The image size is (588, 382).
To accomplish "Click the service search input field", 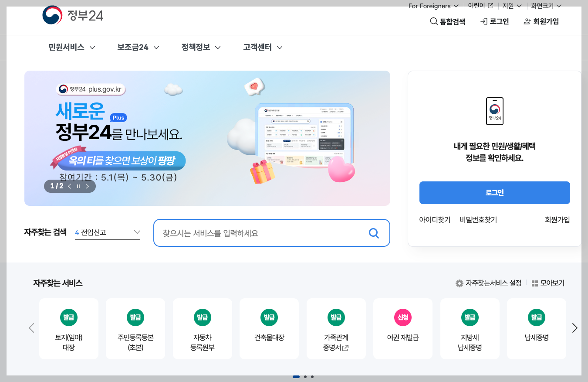I will tap(261, 233).
